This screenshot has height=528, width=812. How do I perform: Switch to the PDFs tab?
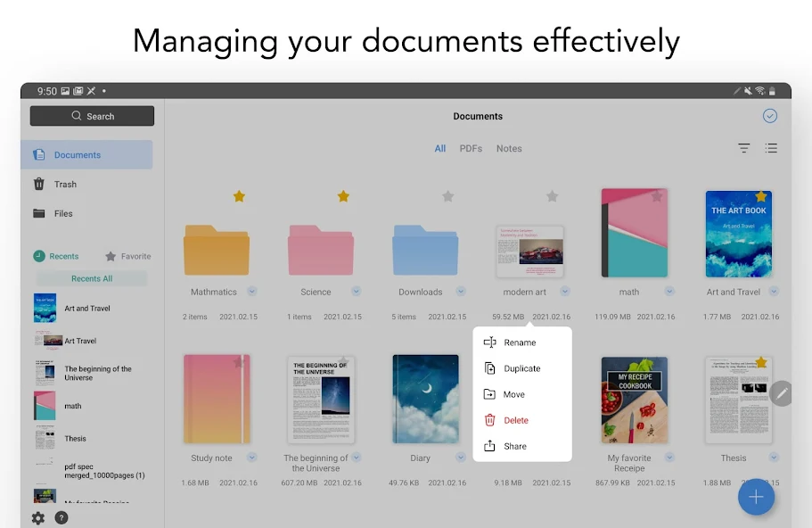click(471, 148)
